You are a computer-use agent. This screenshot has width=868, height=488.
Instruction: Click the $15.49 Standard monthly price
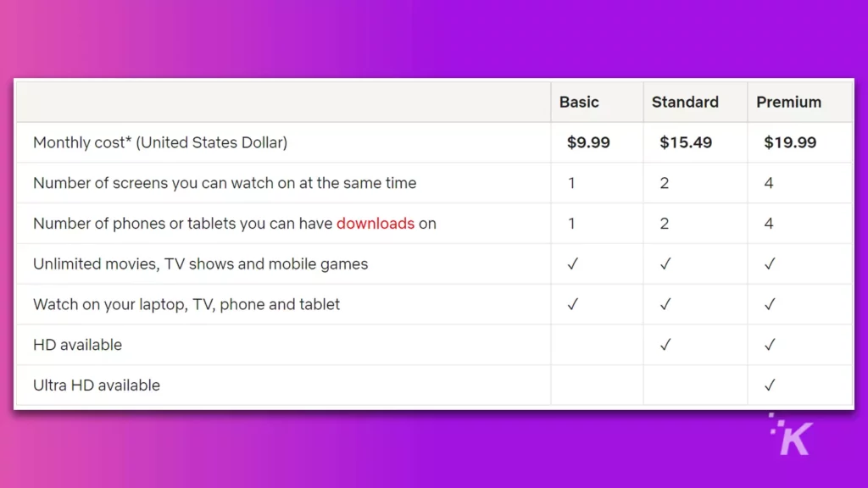coord(686,142)
